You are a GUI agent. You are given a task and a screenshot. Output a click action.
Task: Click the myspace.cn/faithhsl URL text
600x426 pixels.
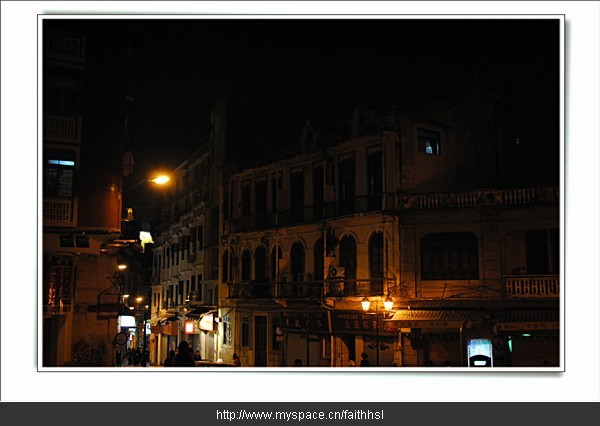300,415
